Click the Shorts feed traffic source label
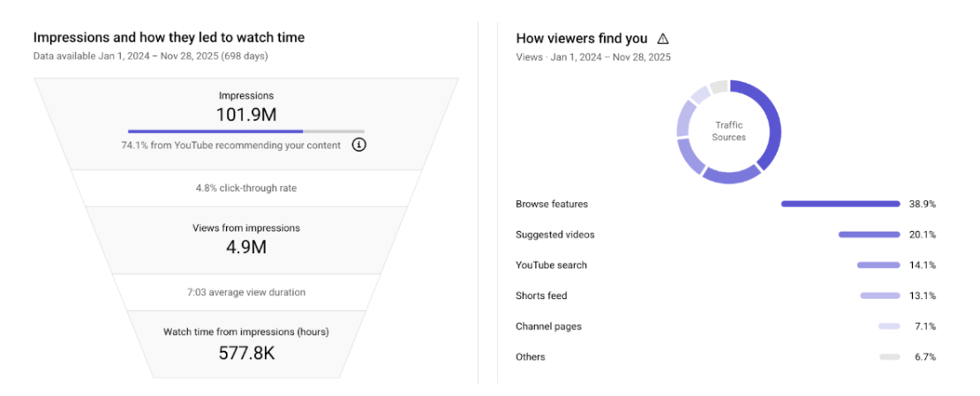 tap(541, 295)
